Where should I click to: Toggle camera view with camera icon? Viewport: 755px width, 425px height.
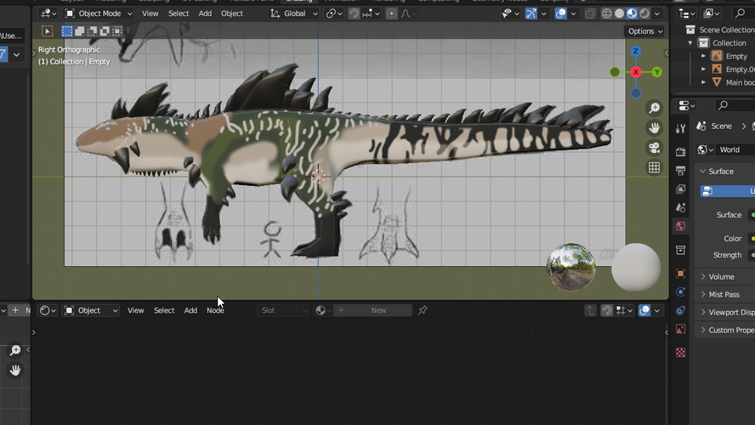click(654, 148)
